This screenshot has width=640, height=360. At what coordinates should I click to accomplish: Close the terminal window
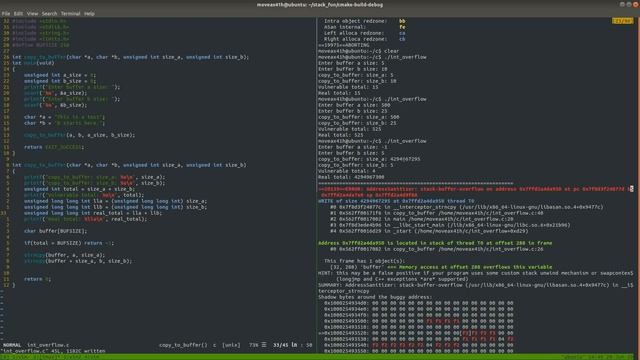(636, 4)
